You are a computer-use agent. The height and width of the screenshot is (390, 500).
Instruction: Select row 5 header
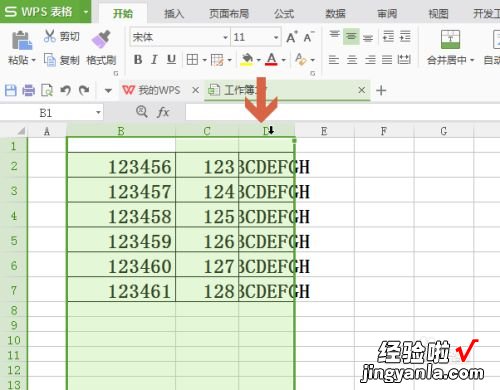tap(14, 241)
